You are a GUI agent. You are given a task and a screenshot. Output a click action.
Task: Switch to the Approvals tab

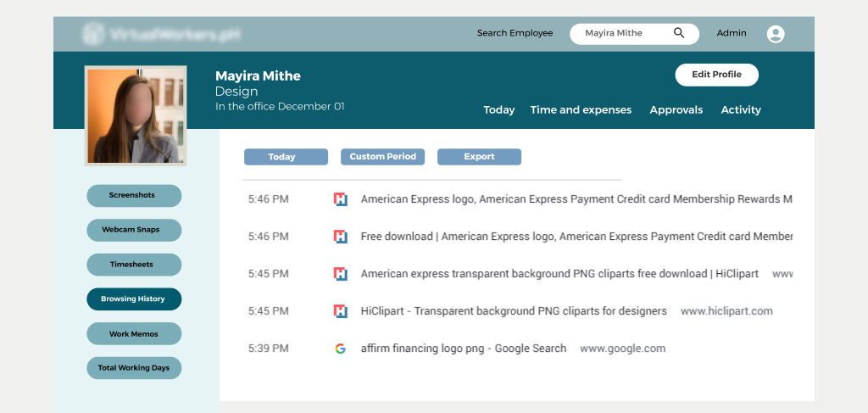click(x=676, y=110)
